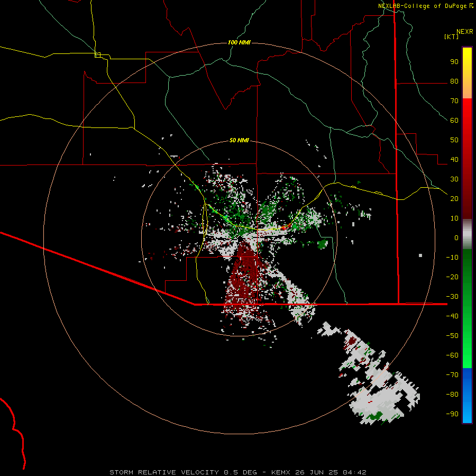Click the -50 value on the velocity scale
Screen dimensions: 476x476
452,336
